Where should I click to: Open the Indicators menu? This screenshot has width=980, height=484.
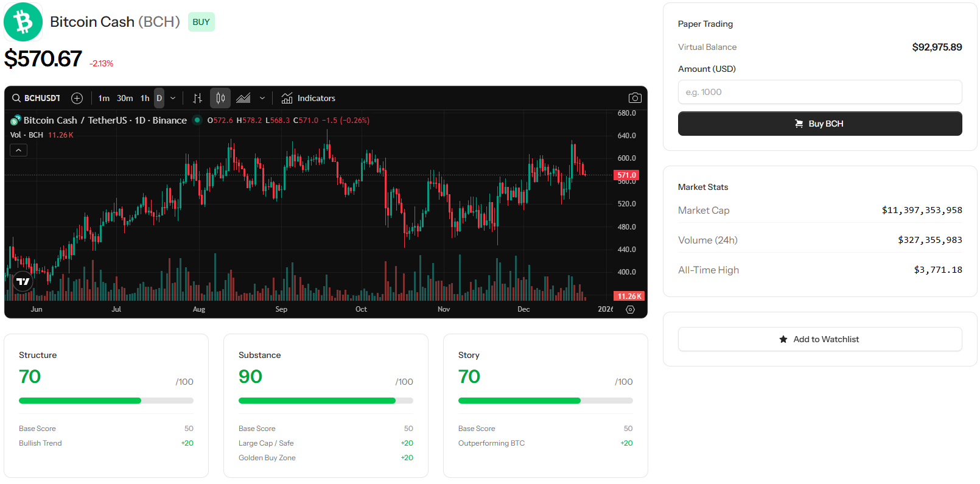point(309,98)
